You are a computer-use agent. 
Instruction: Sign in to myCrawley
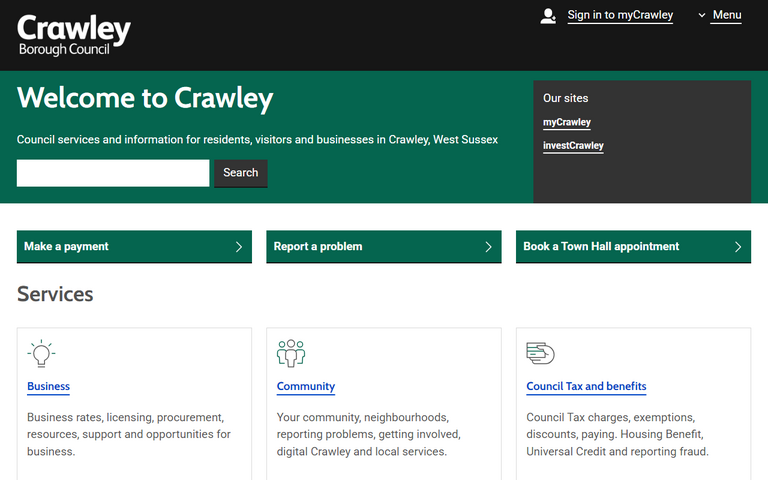pyautogui.click(x=620, y=15)
